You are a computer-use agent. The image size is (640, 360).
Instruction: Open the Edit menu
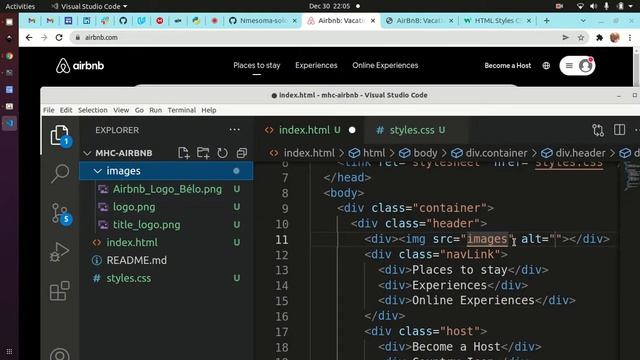[66, 110]
